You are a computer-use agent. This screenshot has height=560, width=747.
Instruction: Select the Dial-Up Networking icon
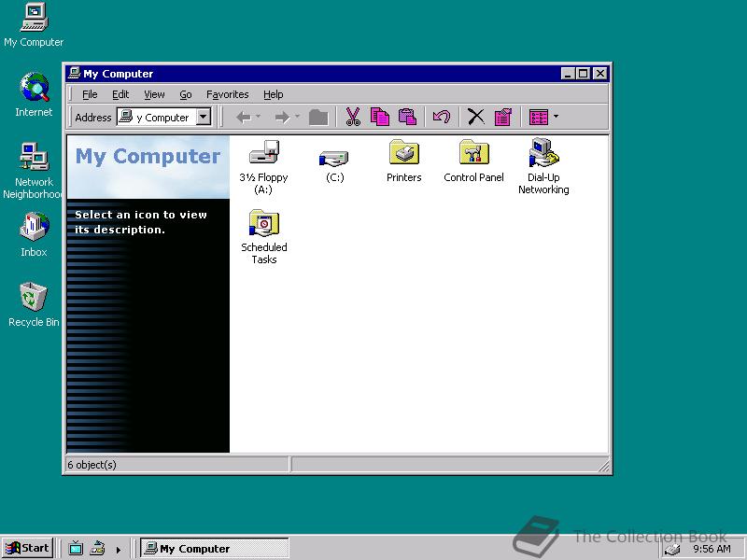[543, 153]
